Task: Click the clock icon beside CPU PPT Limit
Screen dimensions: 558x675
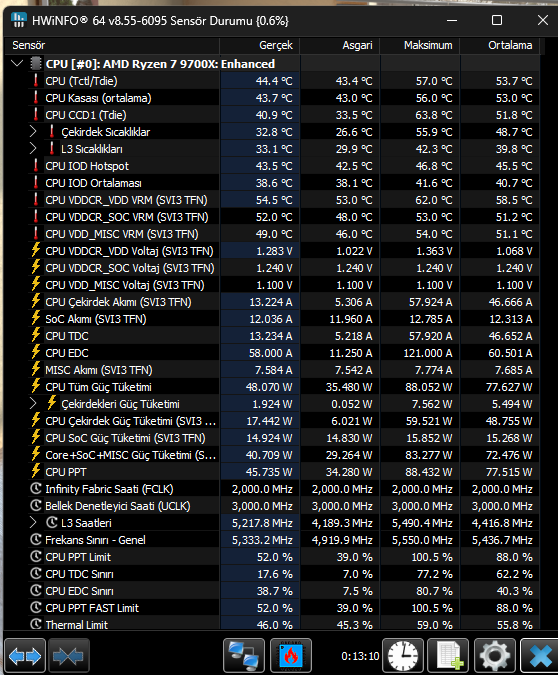Action: [x=36, y=557]
